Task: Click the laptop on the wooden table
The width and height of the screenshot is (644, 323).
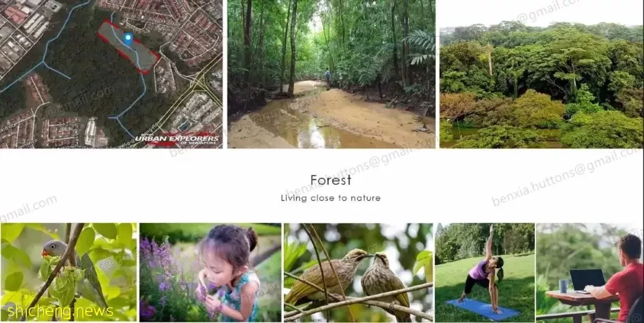Action: point(587,280)
